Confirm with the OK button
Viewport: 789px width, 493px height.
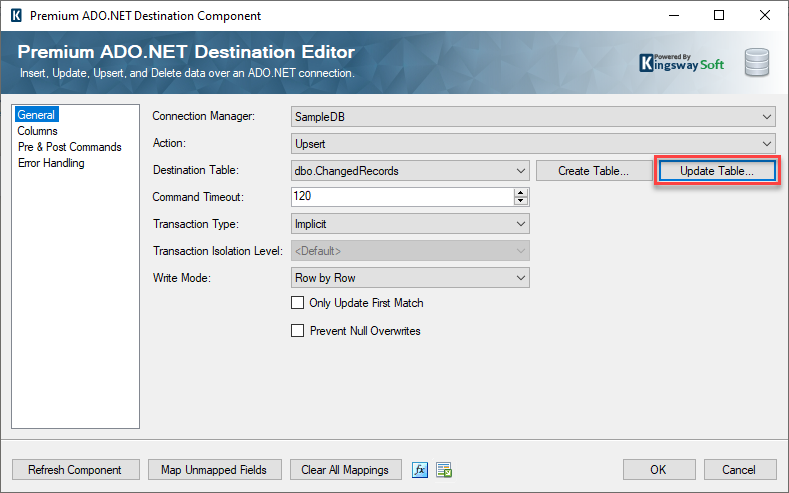(659, 470)
